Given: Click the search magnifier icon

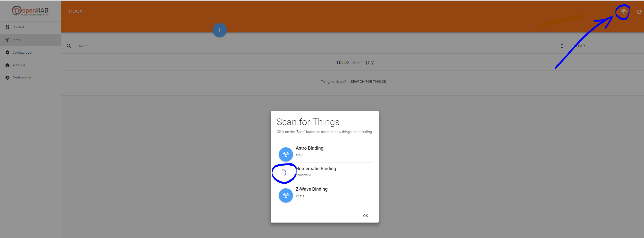Looking at the screenshot, I should 69,46.
